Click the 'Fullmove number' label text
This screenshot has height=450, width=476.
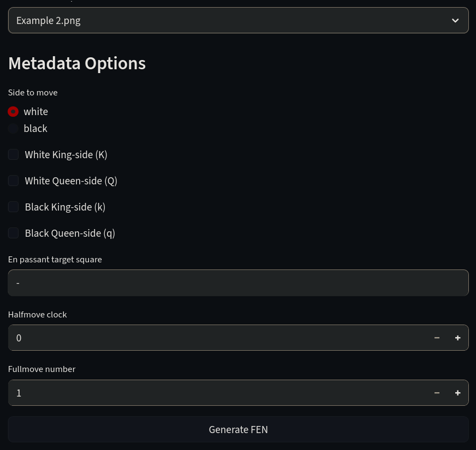coord(41,369)
